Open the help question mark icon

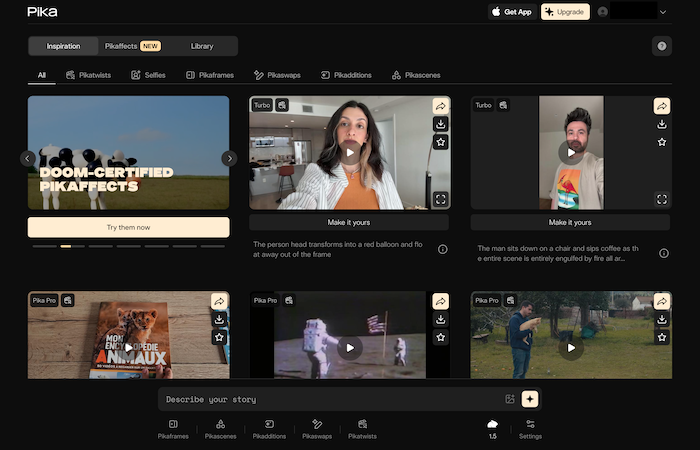pyautogui.click(x=661, y=46)
